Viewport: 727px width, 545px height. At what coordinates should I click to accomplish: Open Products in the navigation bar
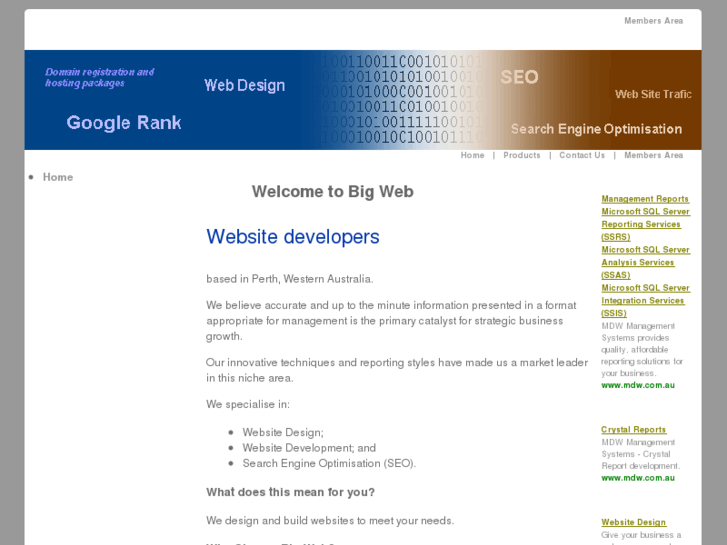pos(522,155)
